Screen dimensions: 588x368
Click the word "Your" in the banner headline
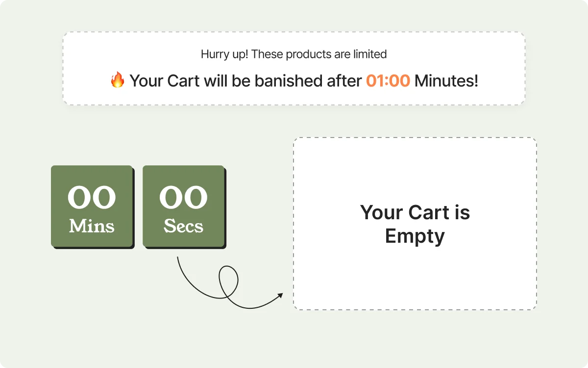pos(147,81)
